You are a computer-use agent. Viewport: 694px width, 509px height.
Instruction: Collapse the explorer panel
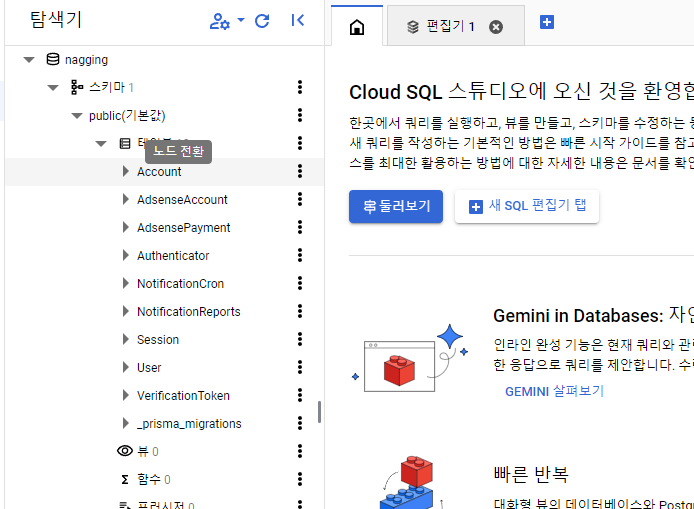pyautogui.click(x=298, y=20)
